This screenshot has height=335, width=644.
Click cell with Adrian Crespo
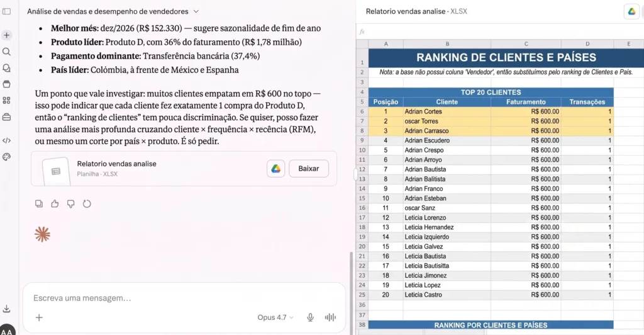click(447, 150)
